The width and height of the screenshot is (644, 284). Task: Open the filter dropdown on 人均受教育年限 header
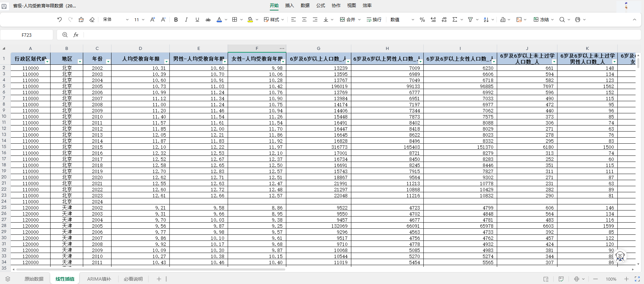(x=166, y=61)
